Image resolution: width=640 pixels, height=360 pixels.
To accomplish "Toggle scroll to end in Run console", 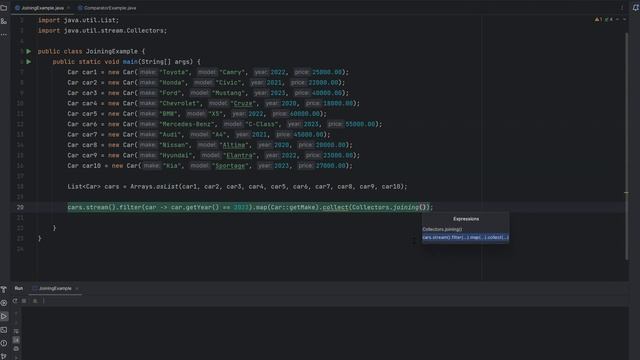I will pyautogui.click(x=16, y=340).
